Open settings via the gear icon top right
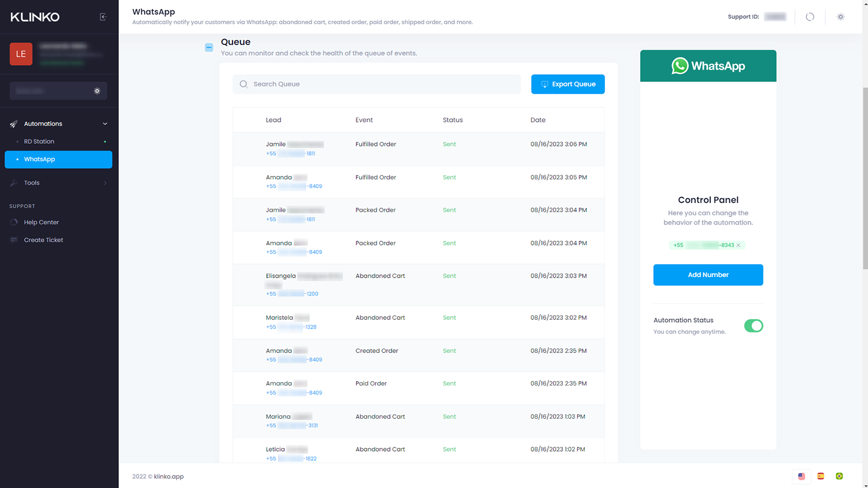The width and height of the screenshot is (868, 488). click(840, 17)
